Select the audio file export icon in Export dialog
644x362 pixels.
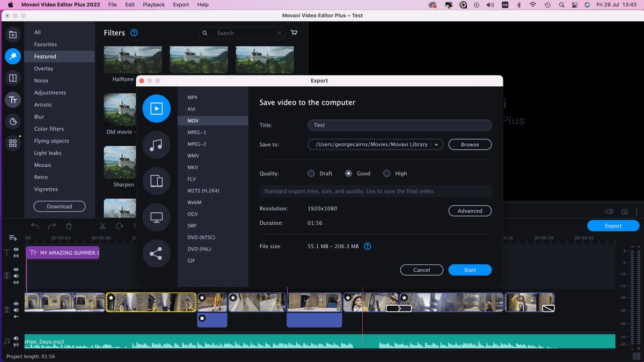(x=156, y=145)
